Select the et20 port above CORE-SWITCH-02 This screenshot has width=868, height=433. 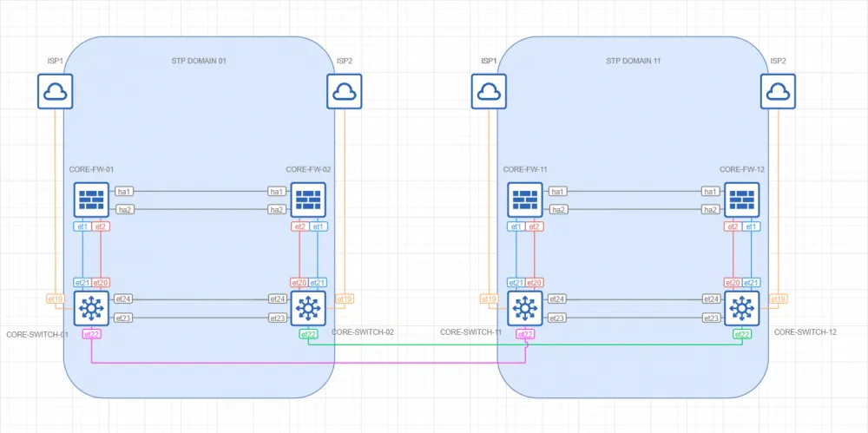pyautogui.click(x=299, y=282)
